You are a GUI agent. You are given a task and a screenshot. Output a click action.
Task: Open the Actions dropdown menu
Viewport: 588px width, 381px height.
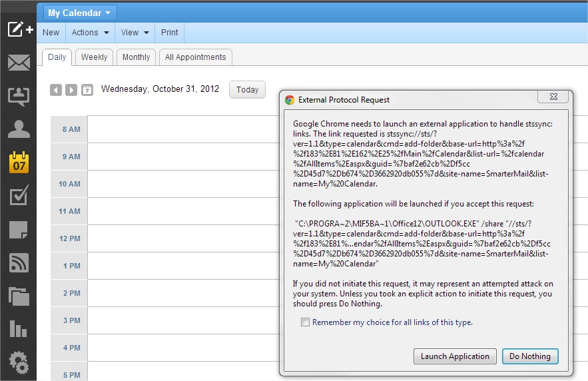91,33
